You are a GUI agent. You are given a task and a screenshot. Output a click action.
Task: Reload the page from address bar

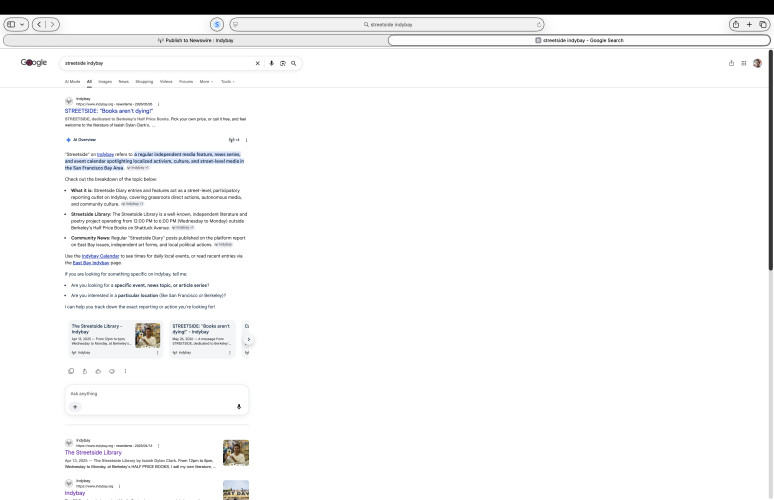[x=539, y=24]
